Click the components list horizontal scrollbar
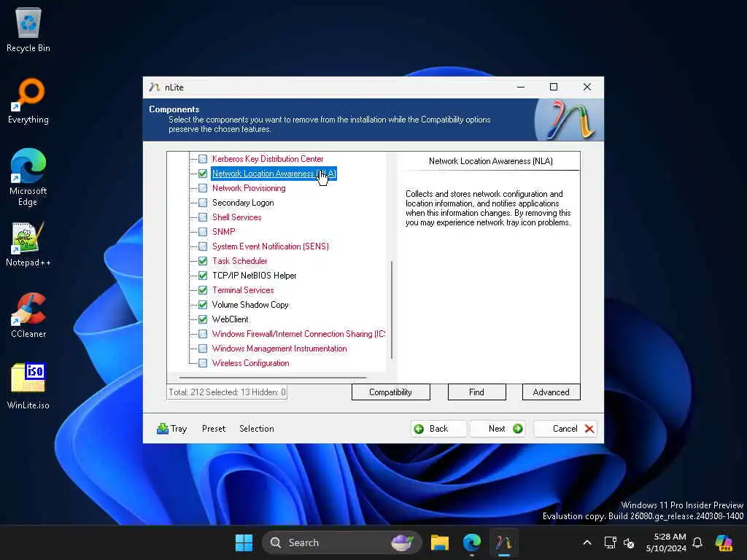The width and height of the screenshot is (747, 560). point(273,377)
